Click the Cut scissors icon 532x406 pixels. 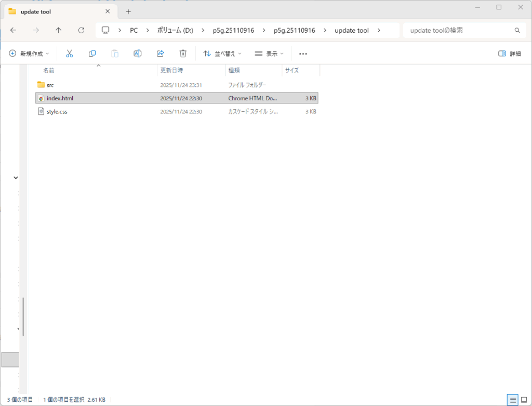click(x=69, y=54)
